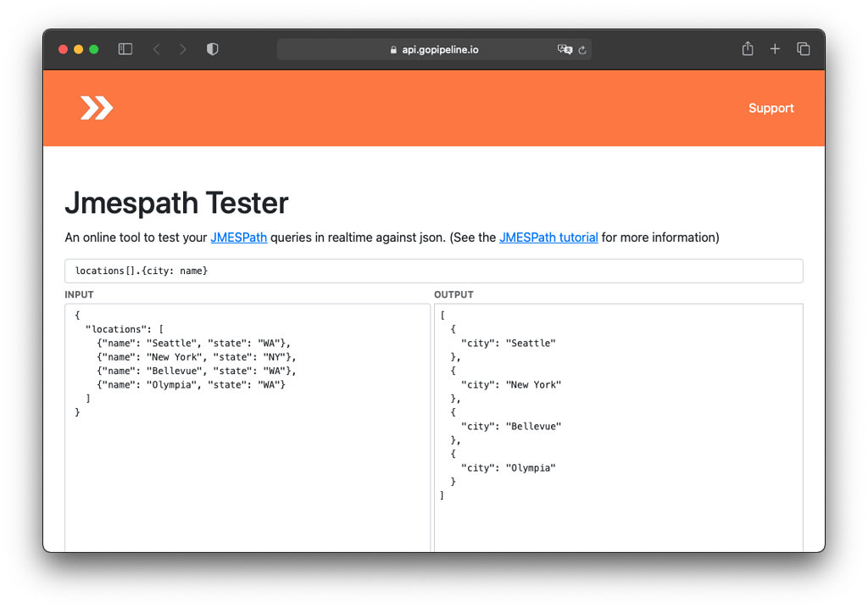This screenshot has height=609, width=868.
Task: Open Safari tab overview
Action: point(803,48)
